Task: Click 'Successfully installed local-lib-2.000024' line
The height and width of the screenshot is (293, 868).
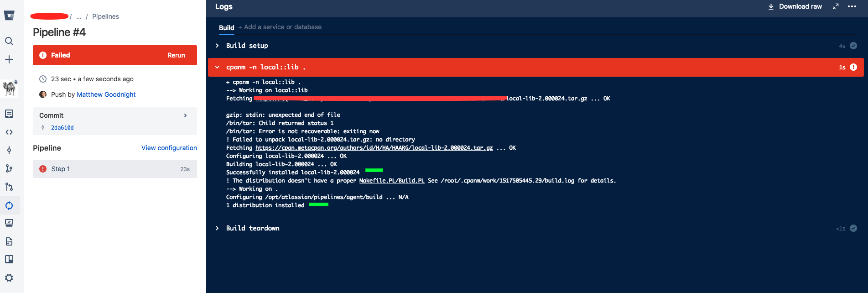Action: [x=293, y=173]
